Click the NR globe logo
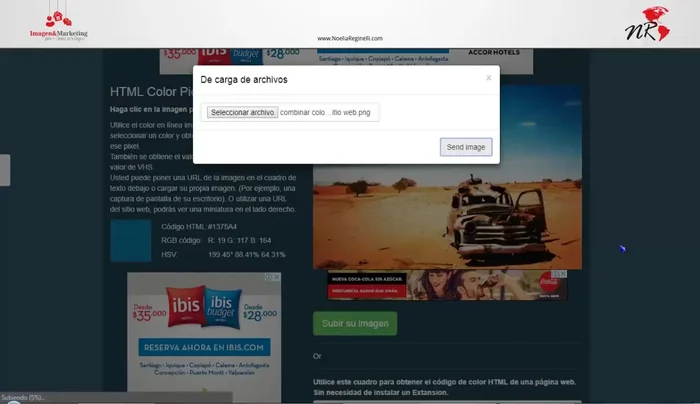700x404 pixels. click(x=645, y=24)
